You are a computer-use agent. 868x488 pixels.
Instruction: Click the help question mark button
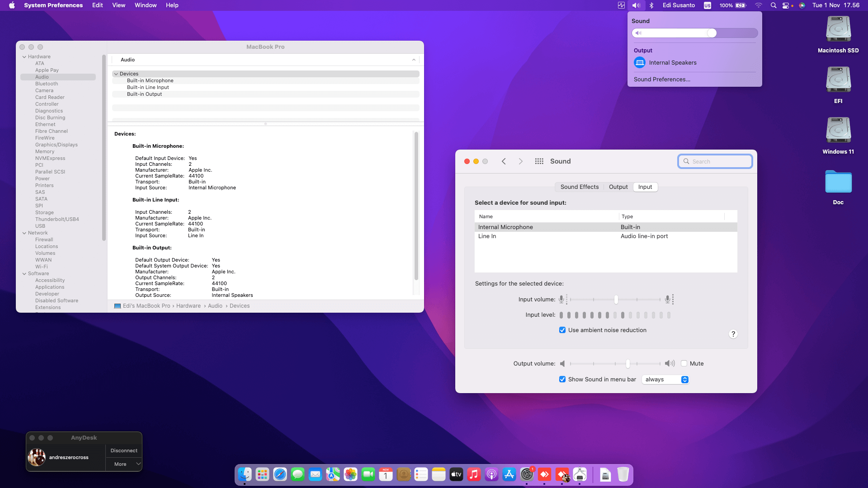pyautogui.click(x=733, y=334)
